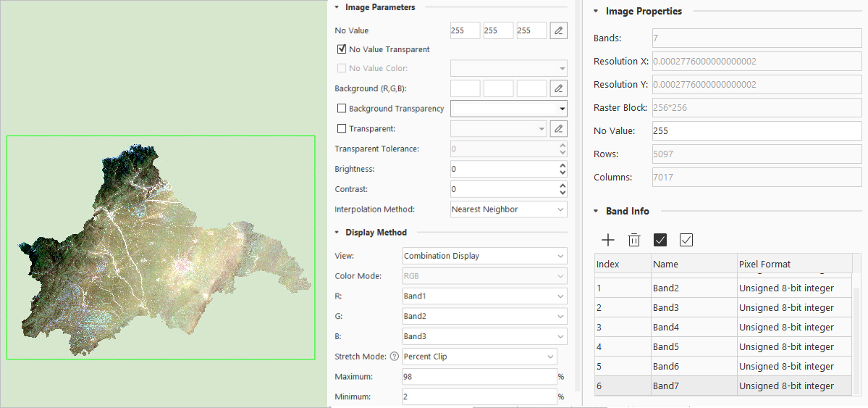Select the Band7 row in the band table
Image resolution: width=868 pixels, height=408 pixels.
click(694, 386)
